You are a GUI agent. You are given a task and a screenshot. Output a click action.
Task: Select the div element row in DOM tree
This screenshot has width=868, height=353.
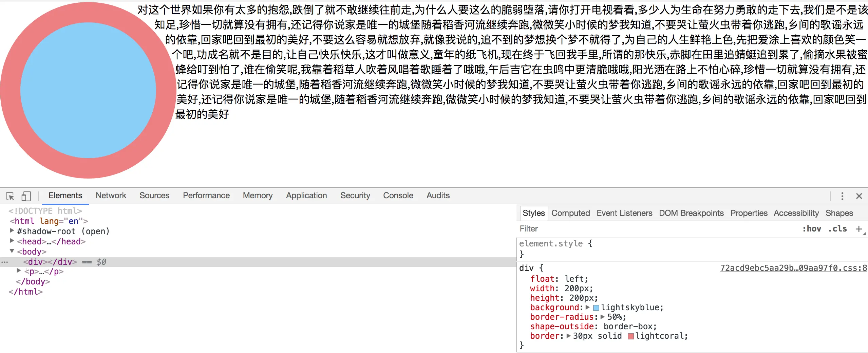click(258, 262)
